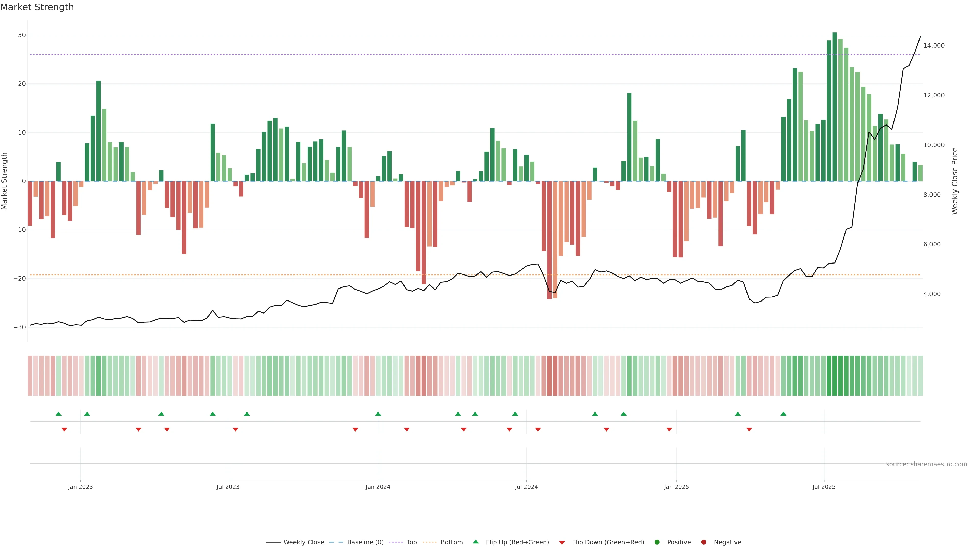Select the rightmost green flip-up triangle marker
Image resolution: width=980 pixels, height=551 pixels.
(x=783, y=414)
